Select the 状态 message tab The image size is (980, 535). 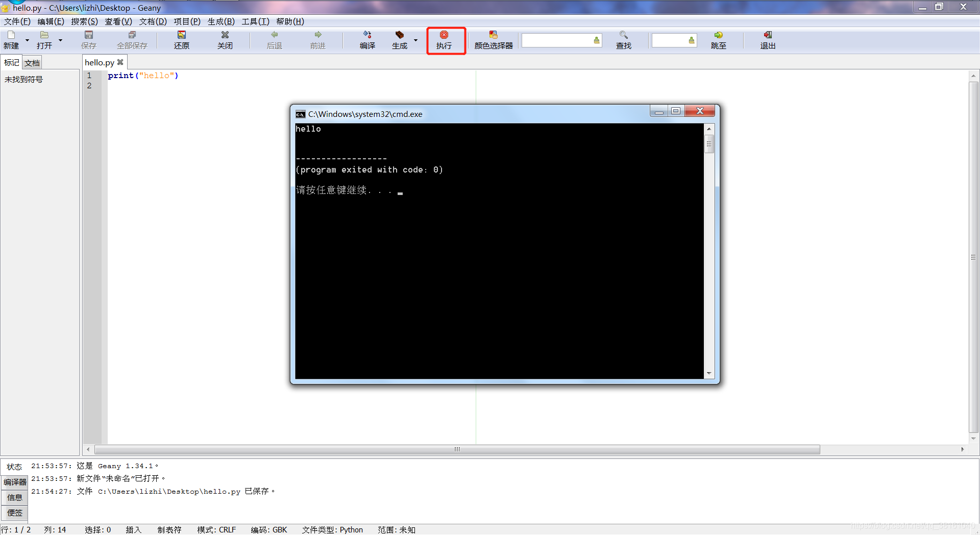(x=14, y=467)
